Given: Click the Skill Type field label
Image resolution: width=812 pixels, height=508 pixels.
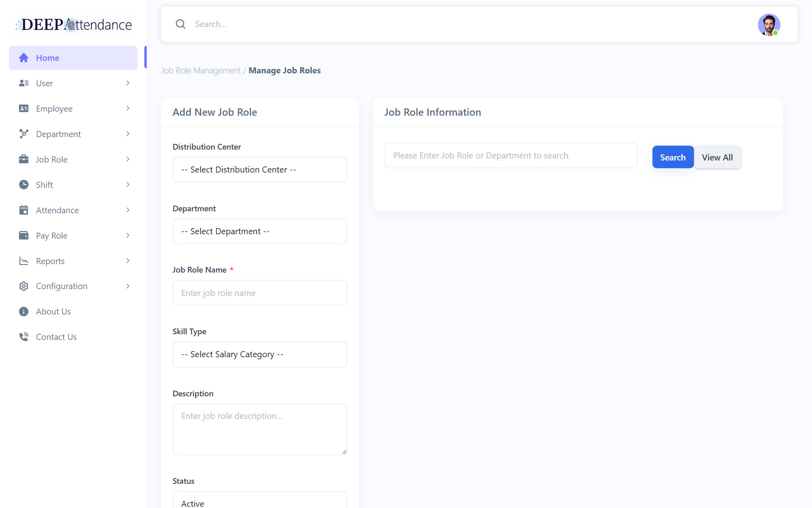Looking at the screenshot, I should click(189, 331).
